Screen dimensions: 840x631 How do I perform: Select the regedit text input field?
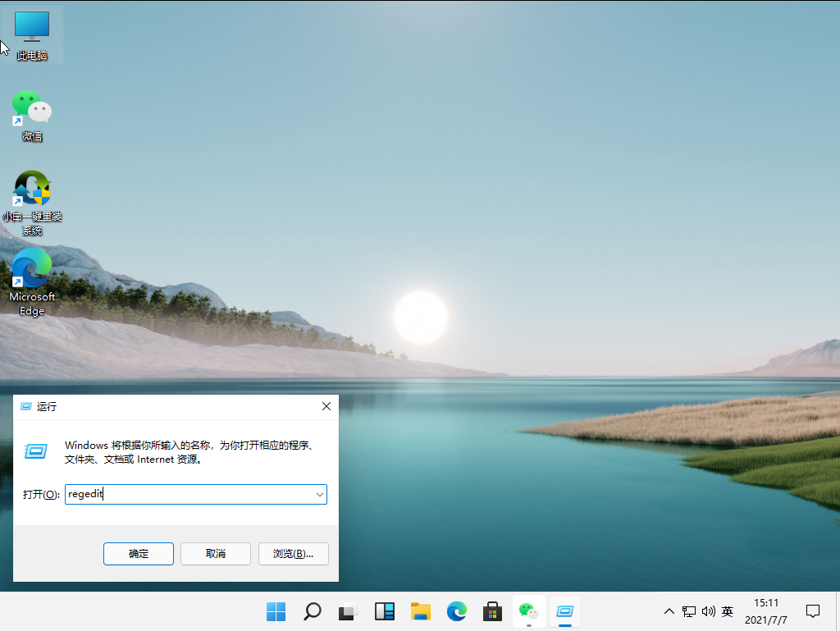tap(189, 494)
